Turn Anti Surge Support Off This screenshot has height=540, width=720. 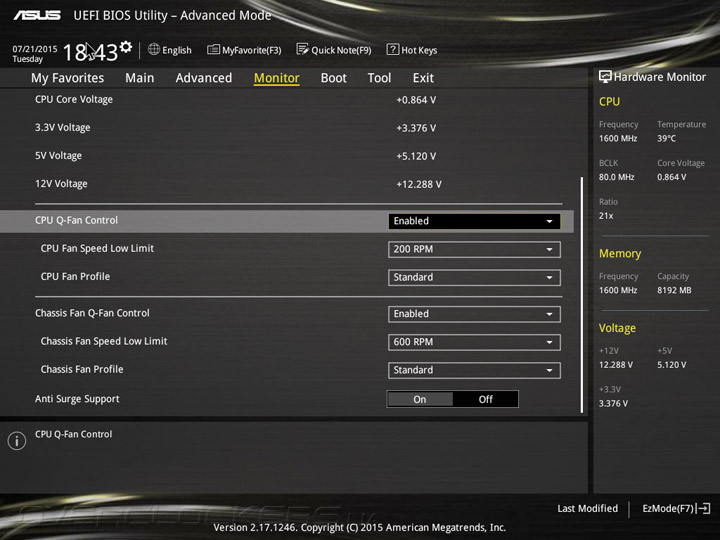click(x=485, y=399)
